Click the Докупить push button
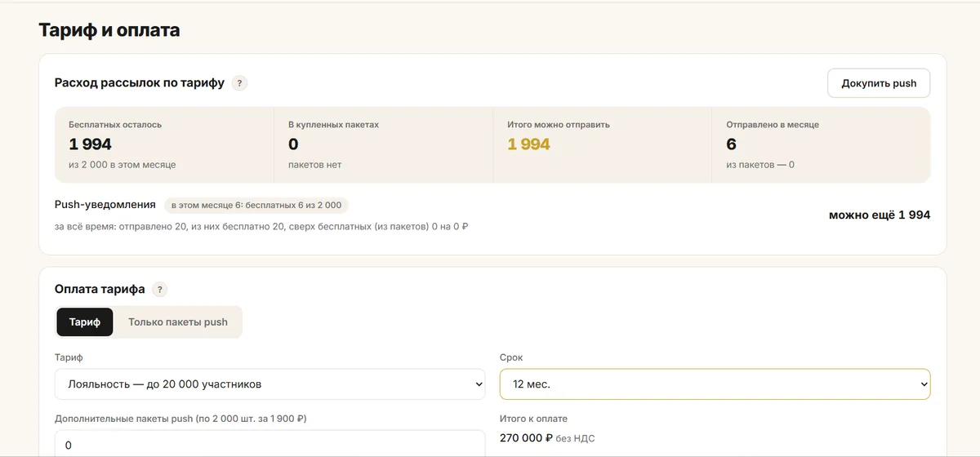Image resolution: width=980 pixels, height=457 pixels. [879, 83]
